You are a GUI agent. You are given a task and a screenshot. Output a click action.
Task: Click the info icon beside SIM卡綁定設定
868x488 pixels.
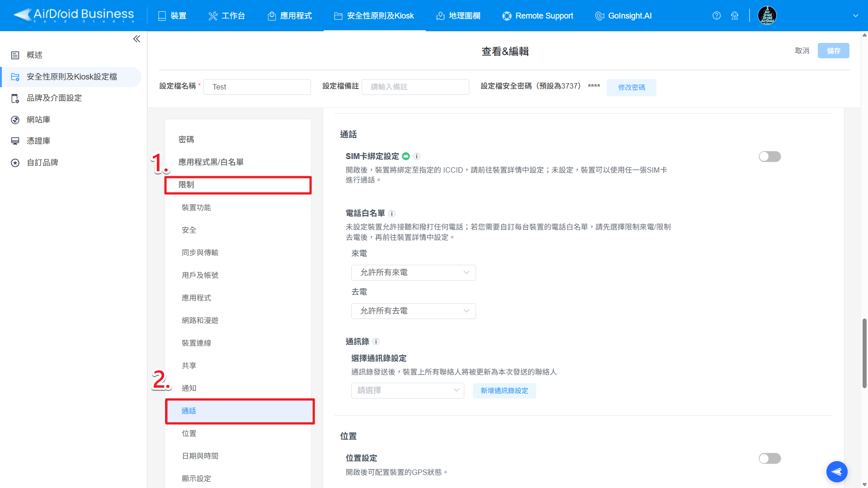tap(417, 156)
